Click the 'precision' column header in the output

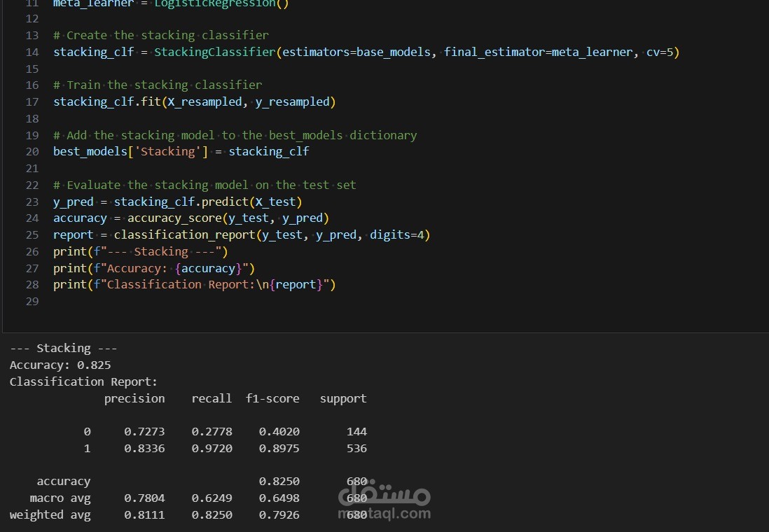click(x=134, y=398)
